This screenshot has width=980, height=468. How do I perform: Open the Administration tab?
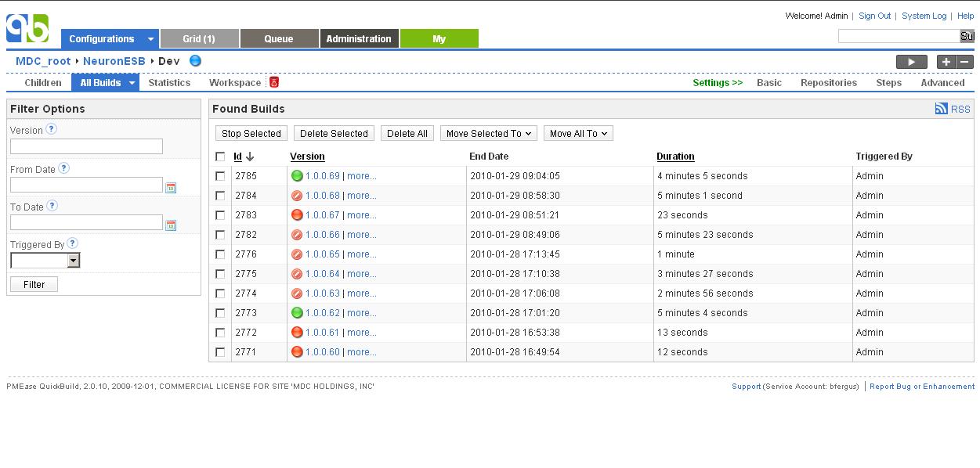click(359, 38)
